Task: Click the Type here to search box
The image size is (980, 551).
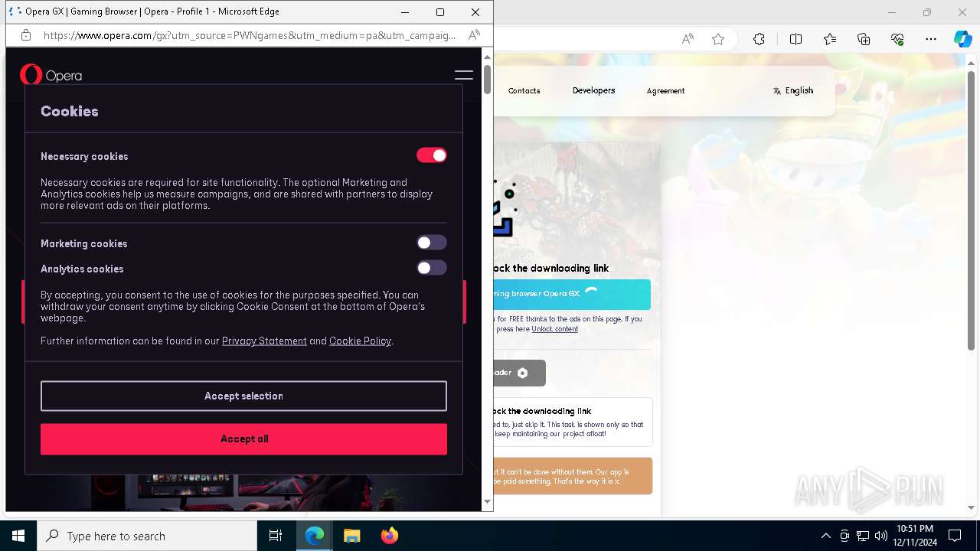Action: 147,536
